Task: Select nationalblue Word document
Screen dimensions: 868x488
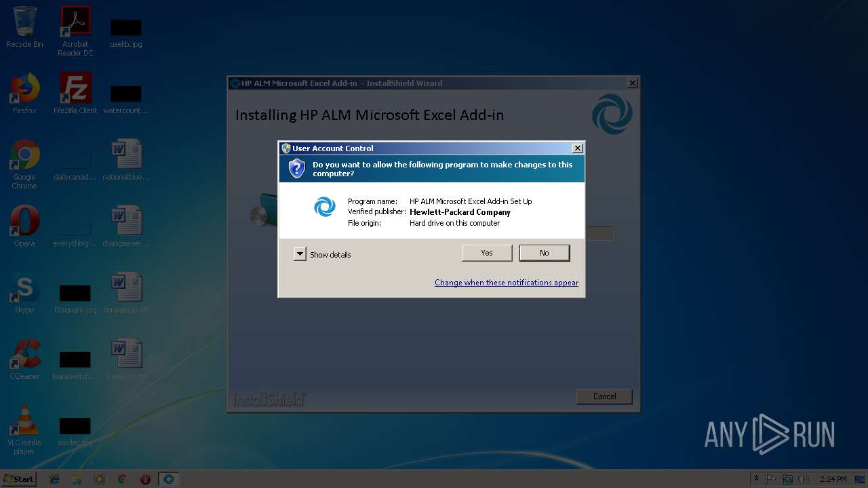Action: point(126,160)
